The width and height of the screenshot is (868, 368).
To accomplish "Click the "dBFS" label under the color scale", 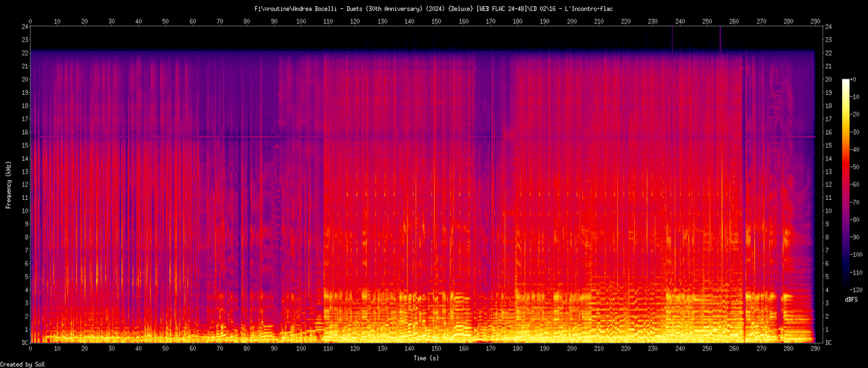I will 852,299.
